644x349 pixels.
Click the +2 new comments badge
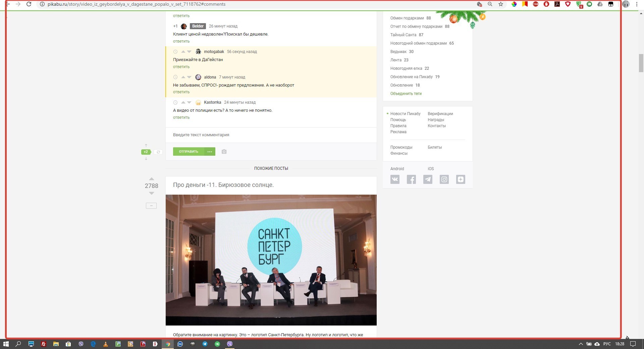click(x=146, y=152)
